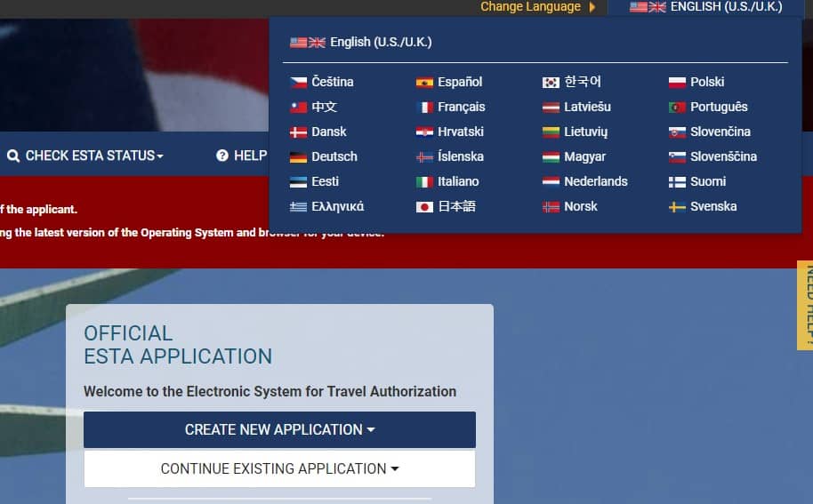Click the Swedish flag icon beside Svenska
813x504 pixels.
coord(677,207)
